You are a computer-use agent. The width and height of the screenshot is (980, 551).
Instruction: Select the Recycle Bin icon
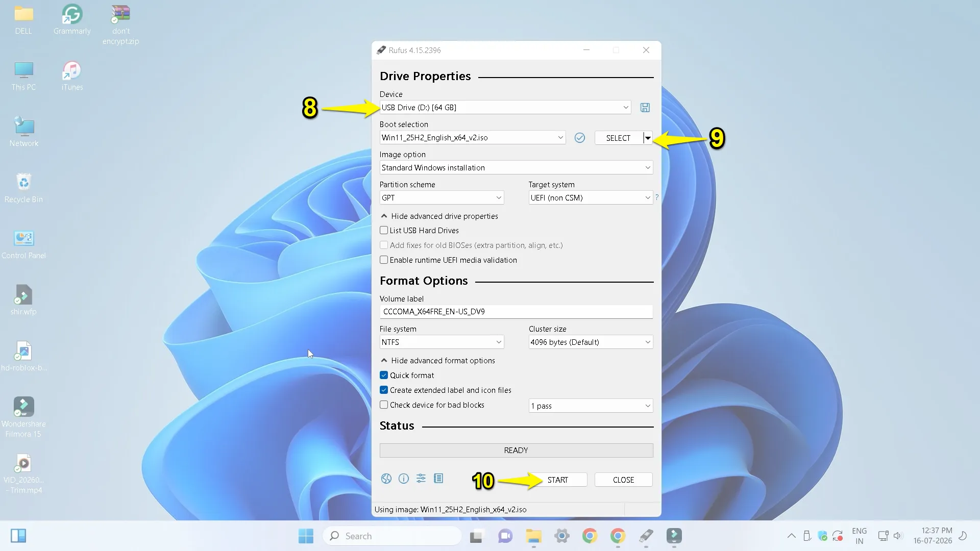[23, 189]
